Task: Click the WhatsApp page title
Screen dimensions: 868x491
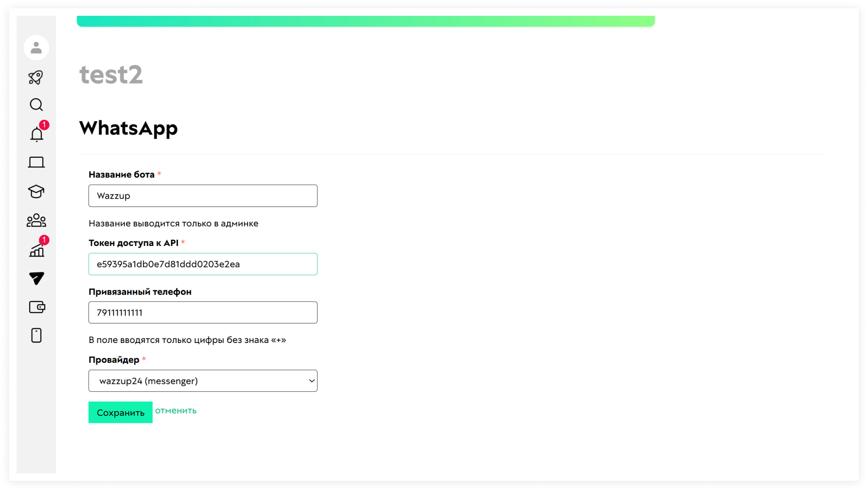Action: pyautogui.click(x=128, y=128)
